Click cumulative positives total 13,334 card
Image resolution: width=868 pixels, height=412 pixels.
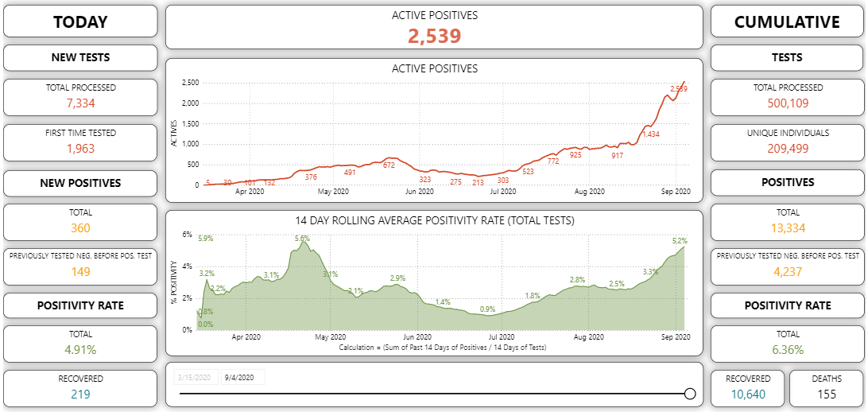tap(786, 221)
